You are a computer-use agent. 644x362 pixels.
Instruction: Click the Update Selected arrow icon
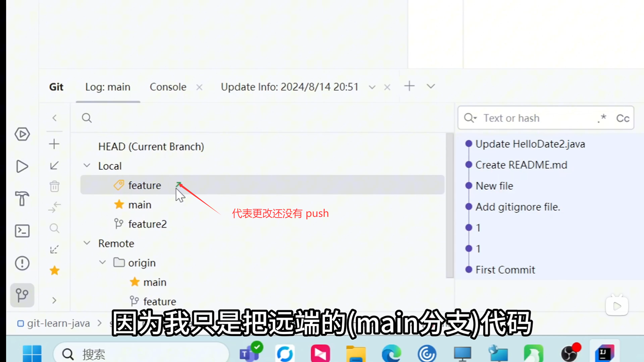point(54,166)
